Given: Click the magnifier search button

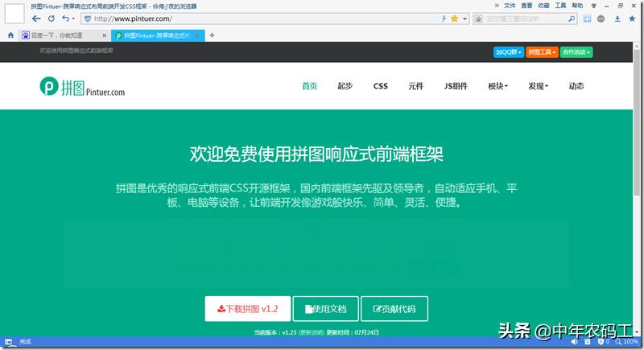Looking at the screenshot, I should coord(572,19).
